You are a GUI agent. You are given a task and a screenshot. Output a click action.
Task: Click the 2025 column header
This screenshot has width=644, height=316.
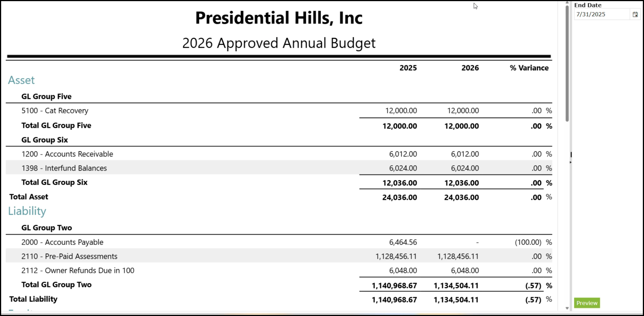[x=408, y=68]
